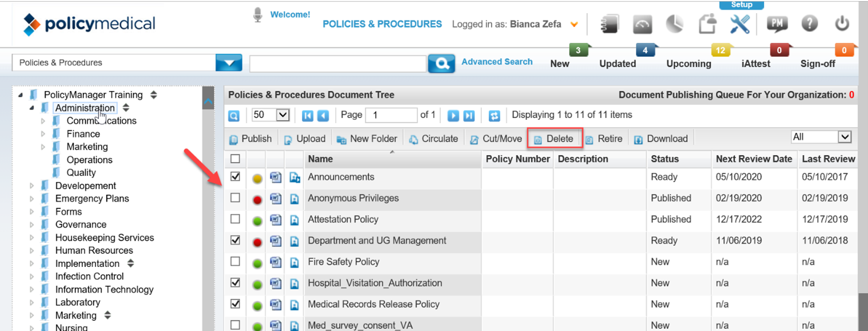Open the notebook icon in header
Viewport: 868px width, 331px height.
point(610,24)
